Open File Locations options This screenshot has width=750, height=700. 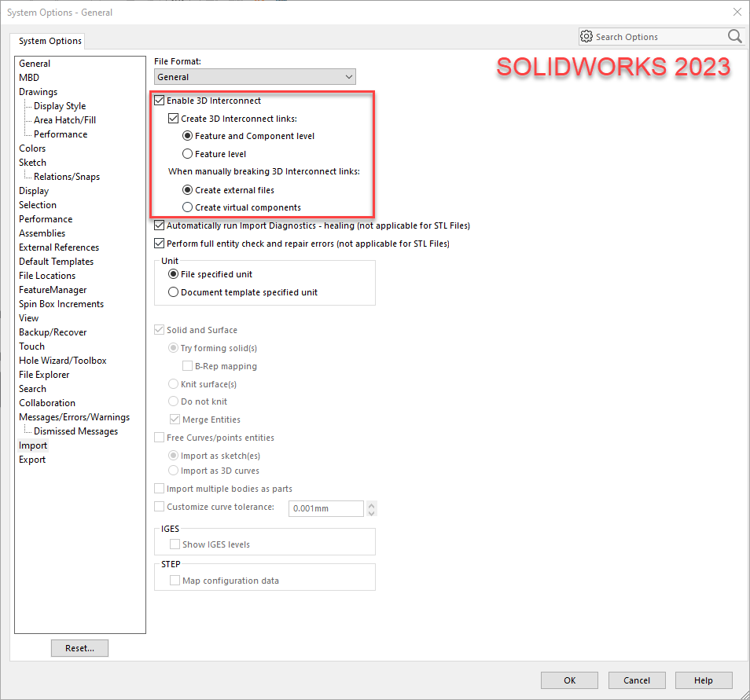(47, 276)
